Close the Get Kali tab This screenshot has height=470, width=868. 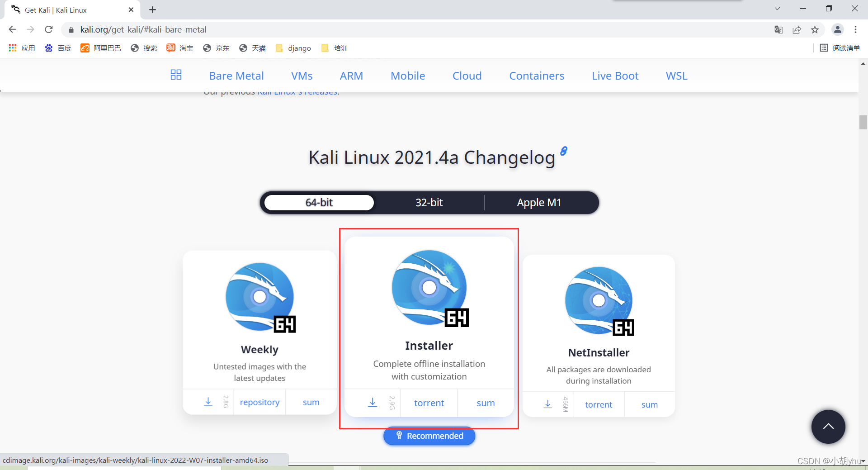131,9
